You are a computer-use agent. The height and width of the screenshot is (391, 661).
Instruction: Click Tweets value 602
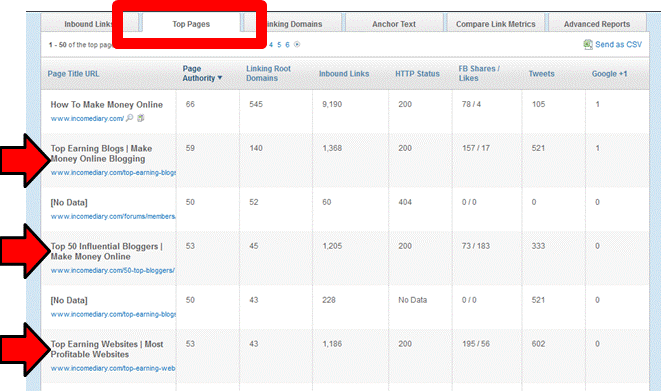click(538, 343)
